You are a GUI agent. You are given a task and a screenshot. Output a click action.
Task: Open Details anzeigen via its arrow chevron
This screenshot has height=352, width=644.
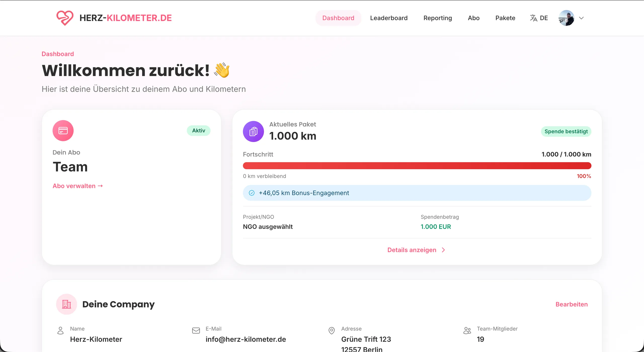pos(443,250)
